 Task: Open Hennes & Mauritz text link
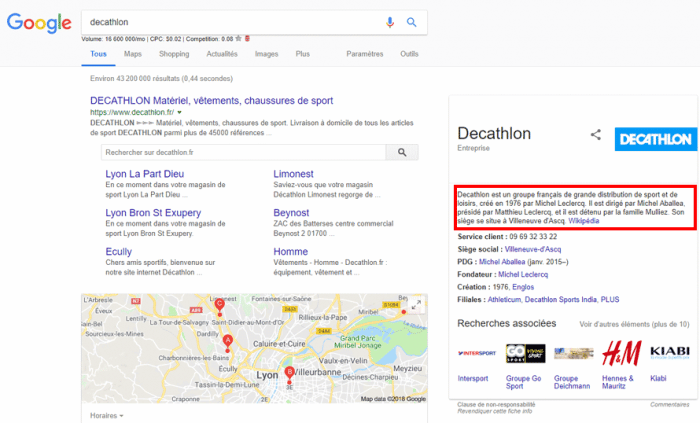[x=617, y=382]
